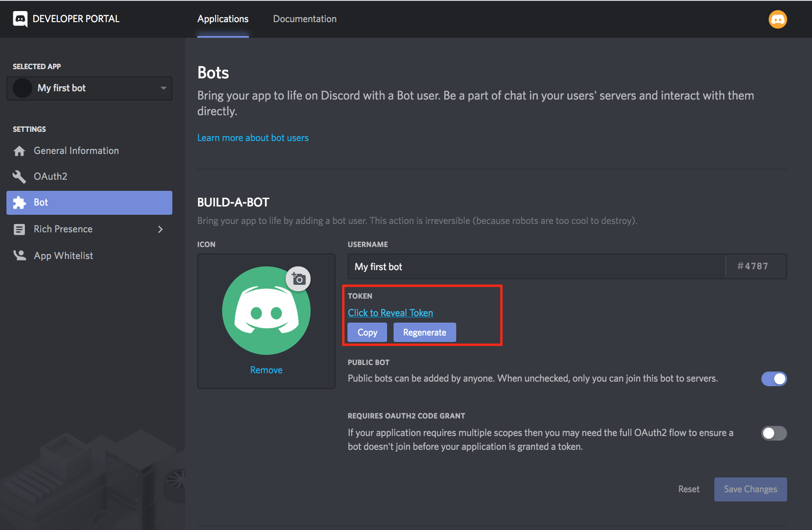The width and height of the screenshot is (812, 530).
Task: Open App Whitelist settings
Action: pos(89,255)
